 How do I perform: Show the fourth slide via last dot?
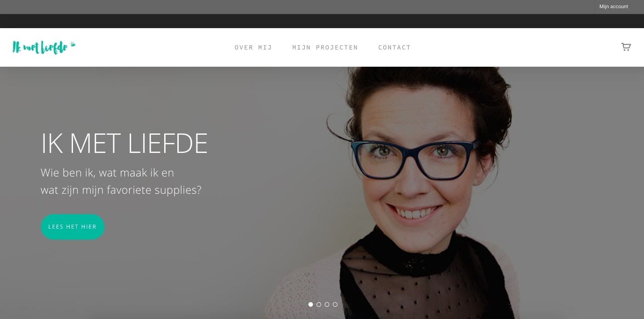[x=335, y=304]
